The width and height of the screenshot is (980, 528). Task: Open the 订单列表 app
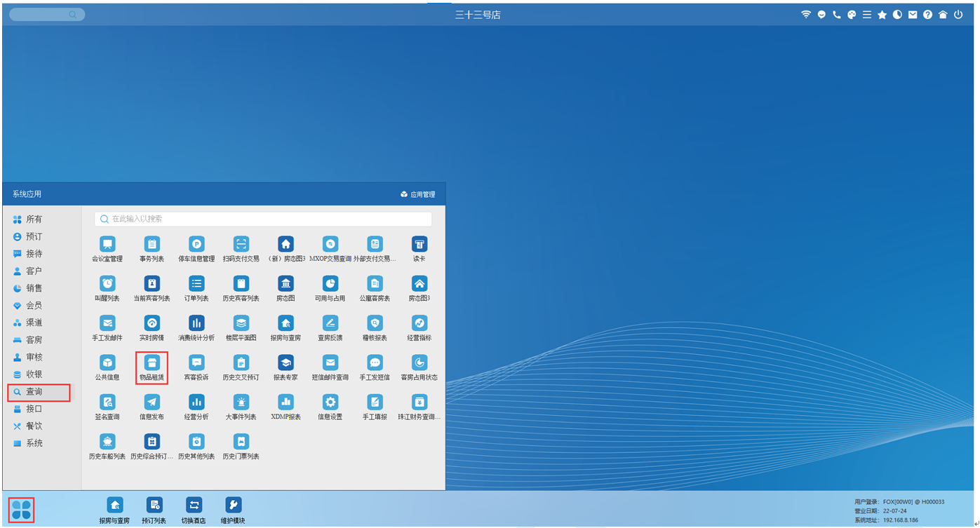point(197,284)
